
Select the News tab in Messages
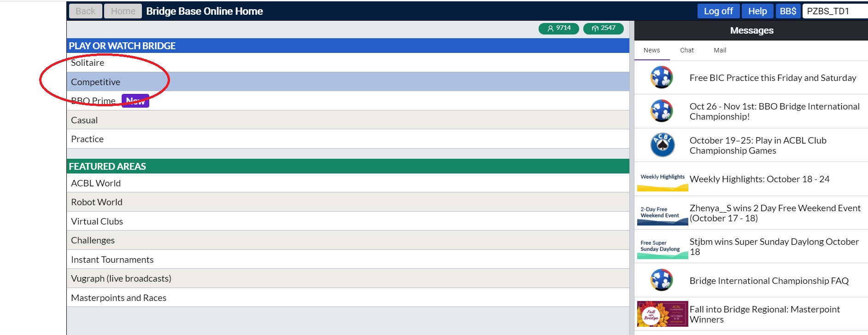651,50
